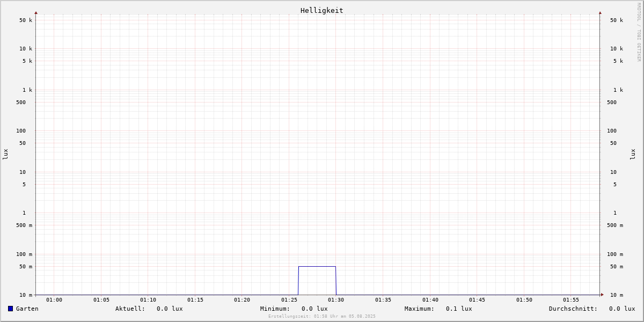
Task: Click the blue Garten legend color box
Action: 10,309
